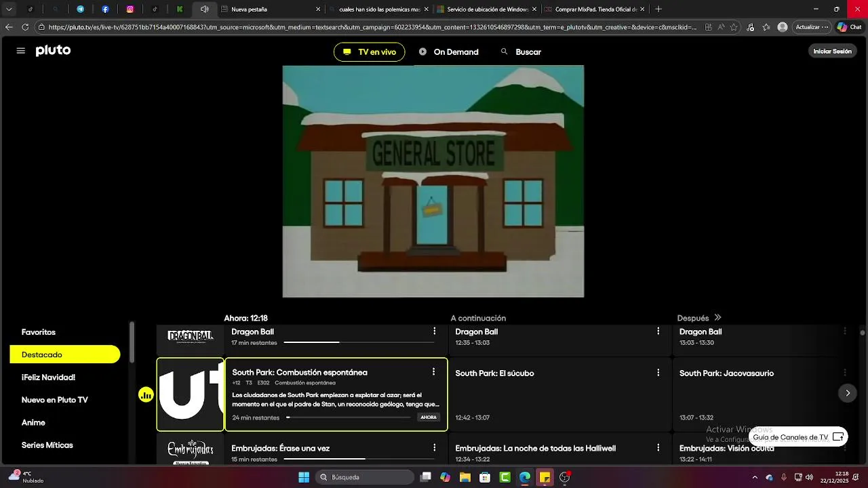Click the South Park channel logo tile

click(191, 394)
